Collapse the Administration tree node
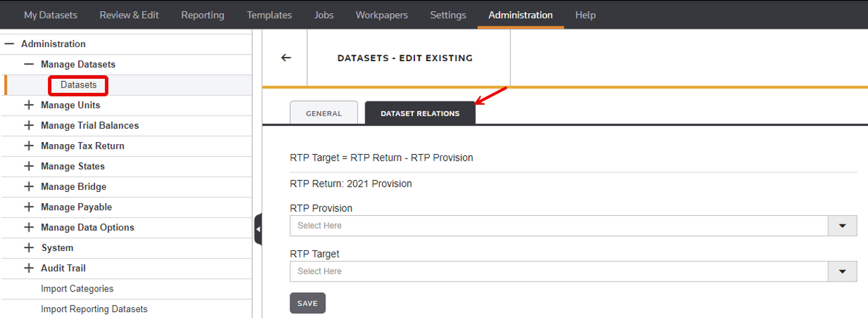Screen dimensions: 868x318 [9, 44]
